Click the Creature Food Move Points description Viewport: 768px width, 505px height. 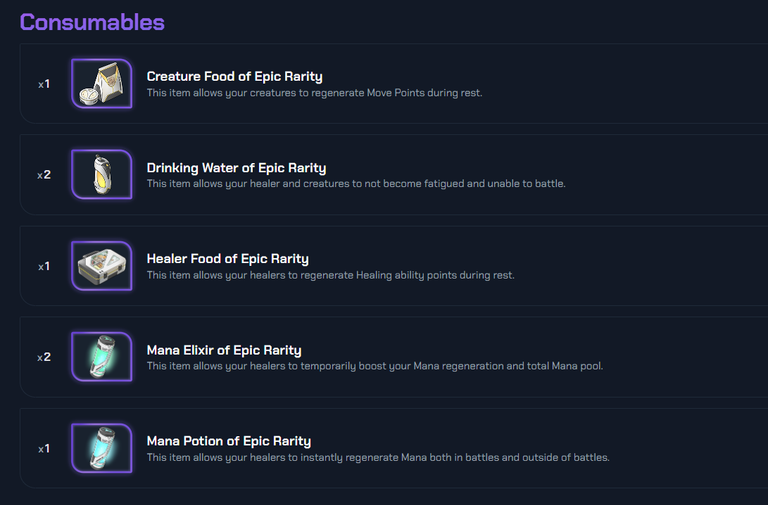point(314,93)
